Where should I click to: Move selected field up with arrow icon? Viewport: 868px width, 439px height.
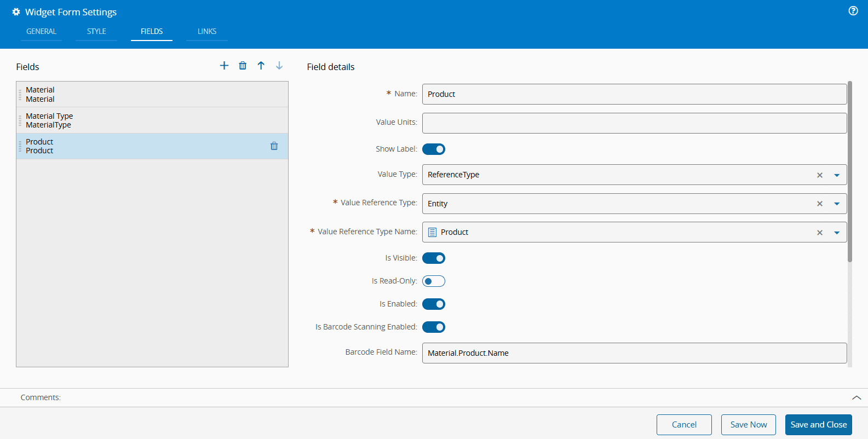coord(261,66)
